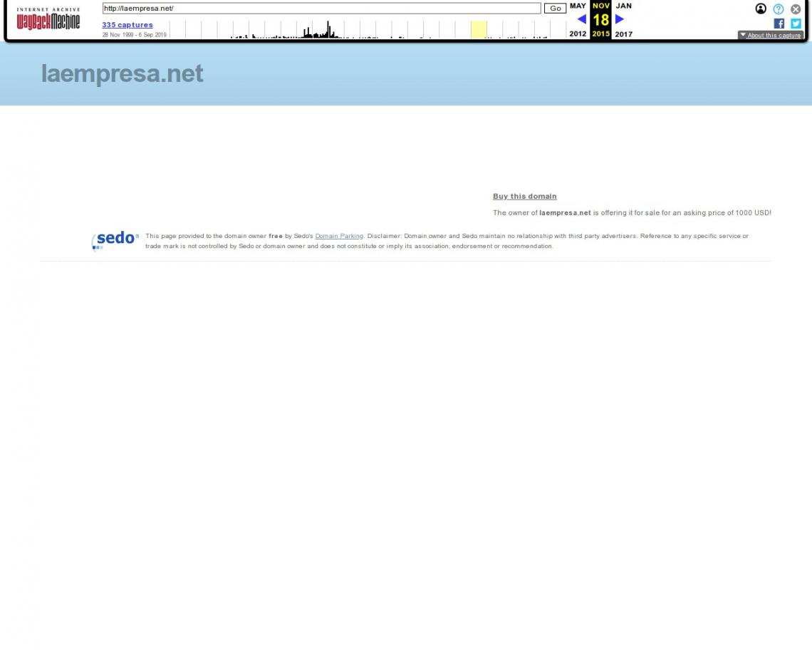
Task: Open the help question mark icon
Action: click(x=778, y=9)
